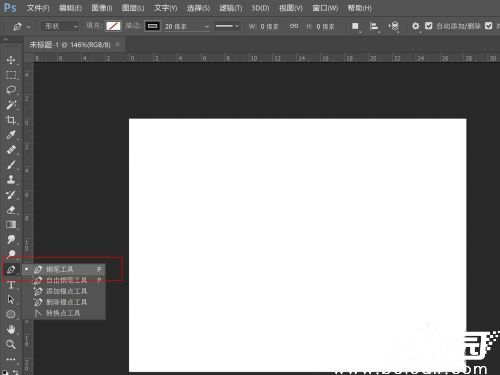Toggle the checkbox right of 自动添加/删除
This screenshot has width=500, height=375.
[x=488, y=26]
